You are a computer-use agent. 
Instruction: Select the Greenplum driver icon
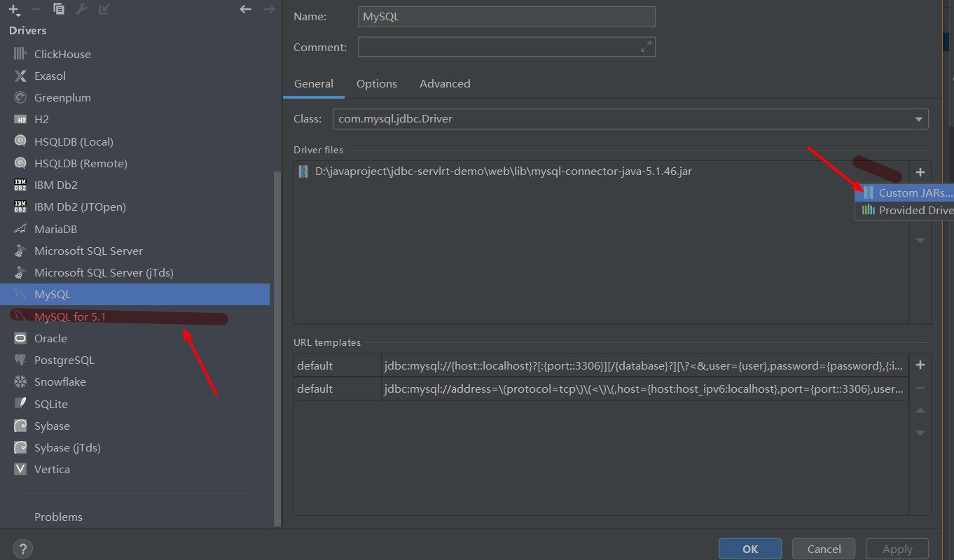coord(20,97)
